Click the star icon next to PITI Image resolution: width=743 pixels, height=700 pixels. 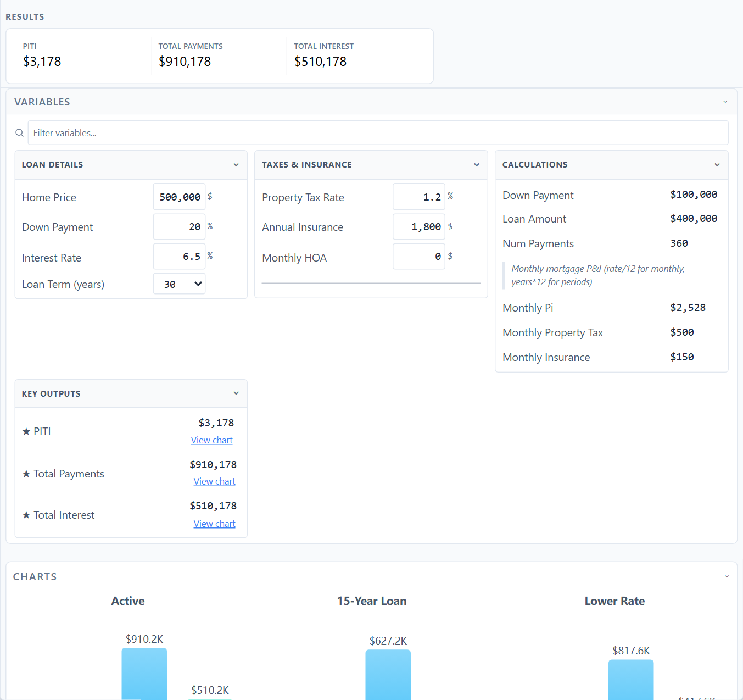[x=26, y=432]
